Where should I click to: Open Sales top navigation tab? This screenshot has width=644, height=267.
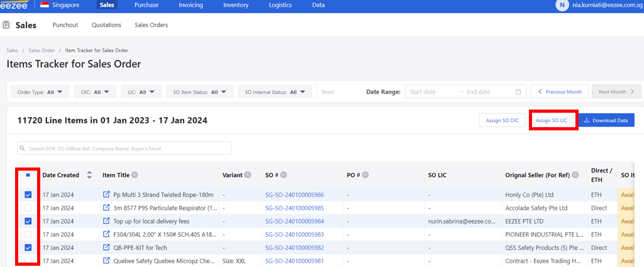tap(107, 5)
